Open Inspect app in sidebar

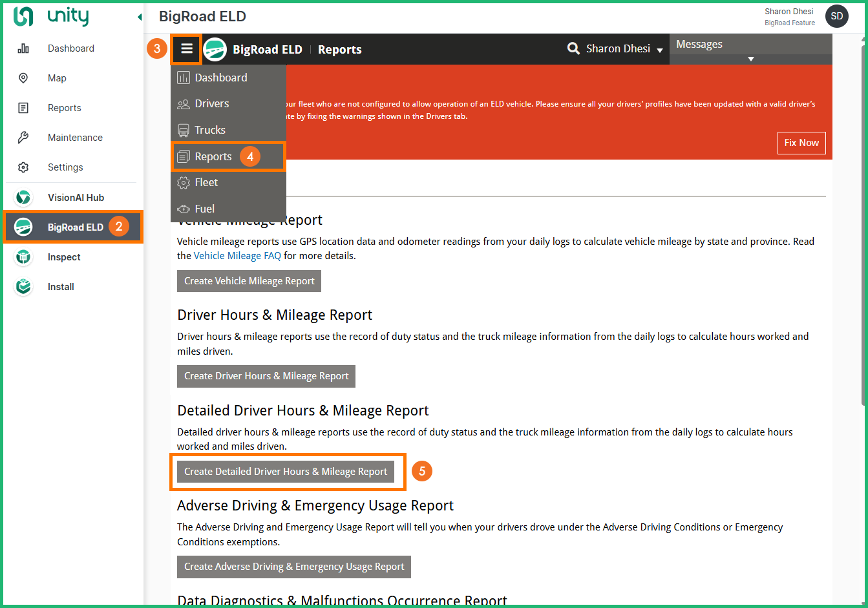[x=63, y=257]
